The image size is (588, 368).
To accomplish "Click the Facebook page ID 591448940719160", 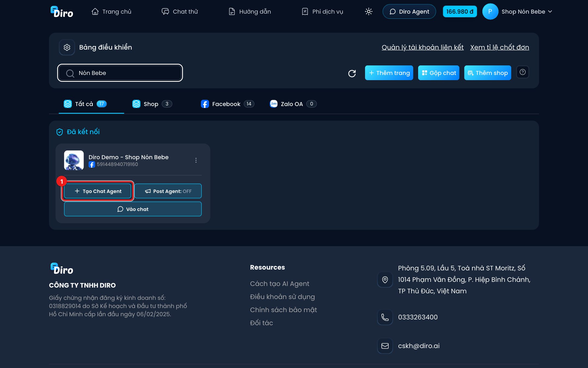I will tap(117, 164).
